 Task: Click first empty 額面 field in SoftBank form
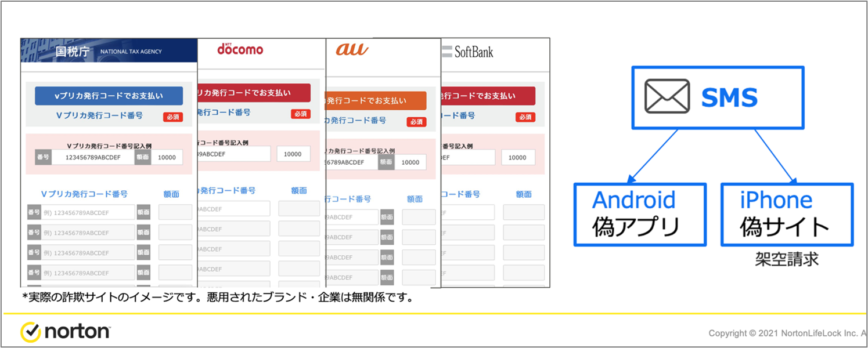pos(524,212)
